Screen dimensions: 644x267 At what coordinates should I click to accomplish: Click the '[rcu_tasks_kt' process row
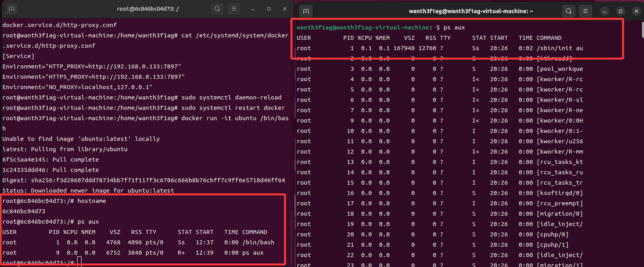[x=440, y=162]
